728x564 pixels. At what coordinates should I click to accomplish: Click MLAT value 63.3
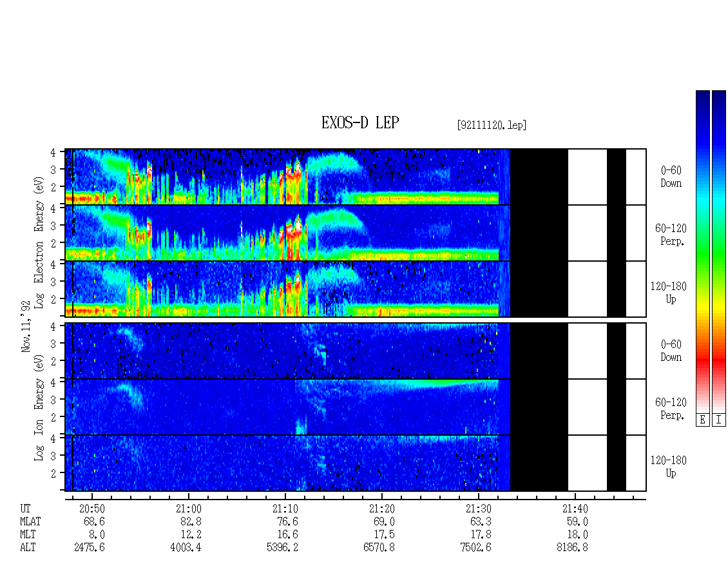coord(481,521)
